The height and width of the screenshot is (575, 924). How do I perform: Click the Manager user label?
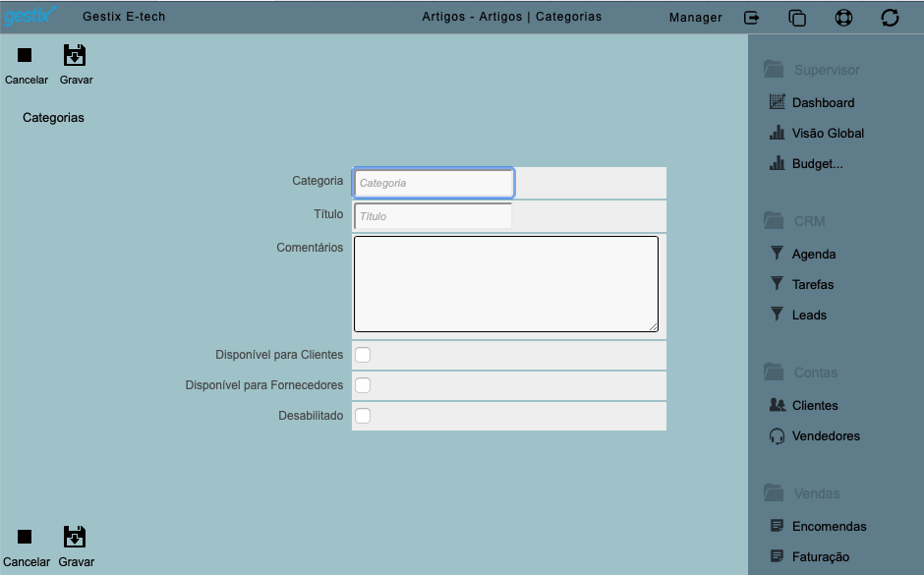click(x=695, y=18)
